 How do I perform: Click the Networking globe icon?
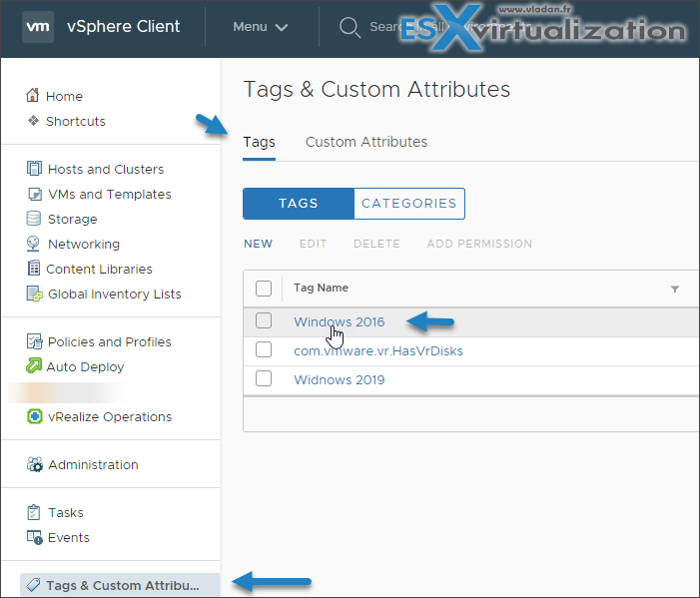(33, 244)
